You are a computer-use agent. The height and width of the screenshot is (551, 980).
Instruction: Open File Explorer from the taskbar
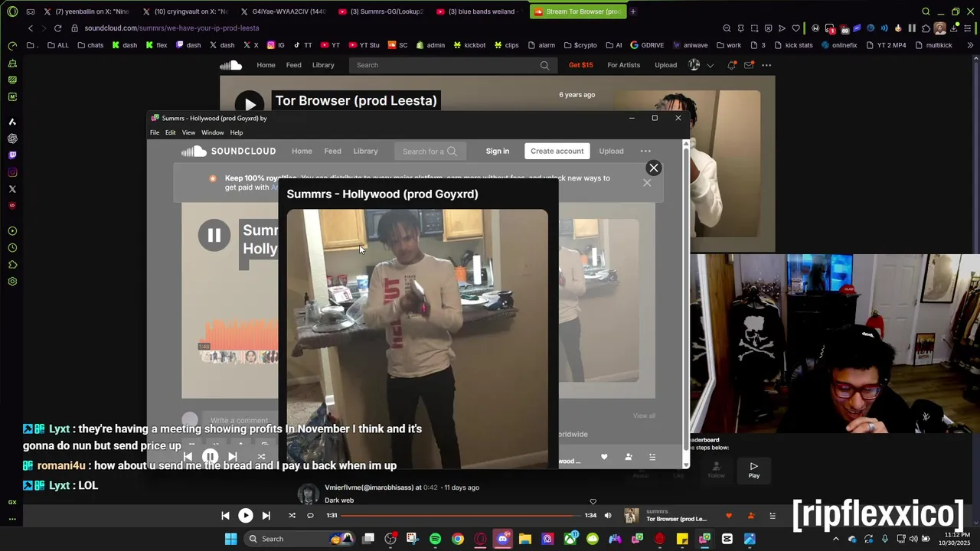click(x=524, y=539)
